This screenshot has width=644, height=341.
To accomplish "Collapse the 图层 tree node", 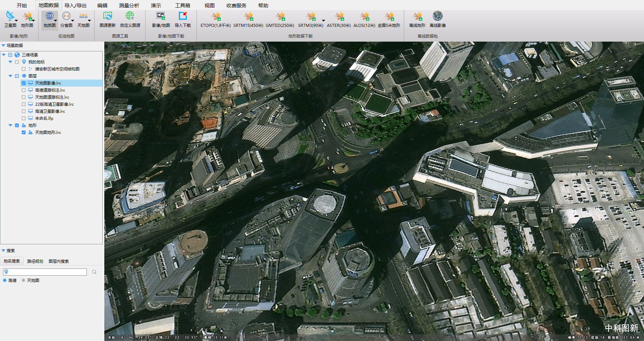I will (x=10, y=76).
